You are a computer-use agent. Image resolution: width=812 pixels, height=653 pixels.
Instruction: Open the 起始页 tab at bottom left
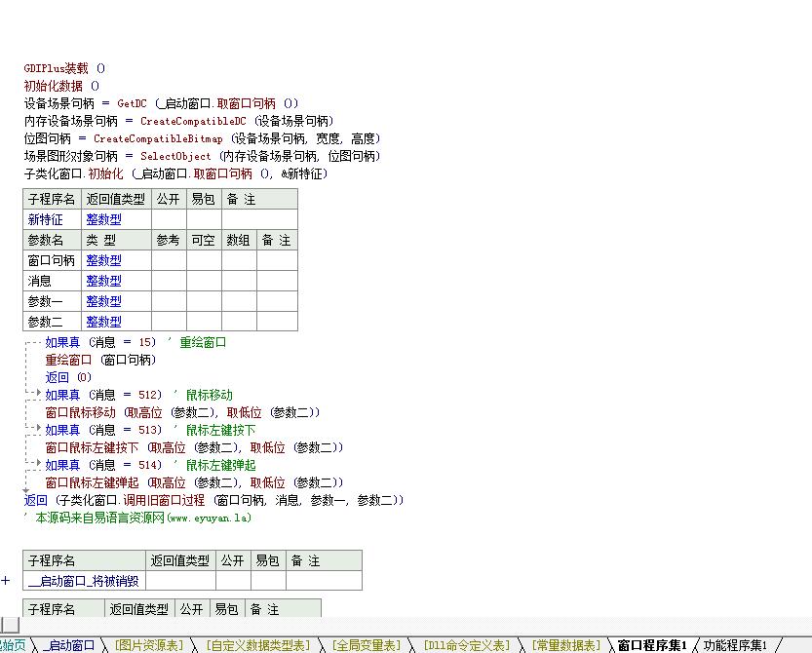13,645
